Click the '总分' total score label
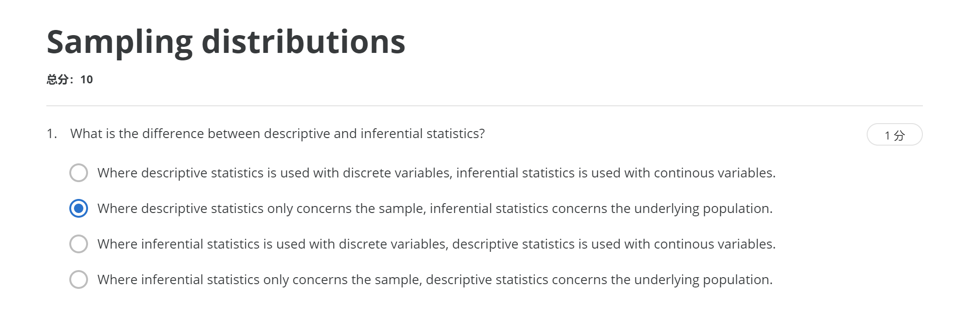The image size is (980, 316). coord(58,80)
